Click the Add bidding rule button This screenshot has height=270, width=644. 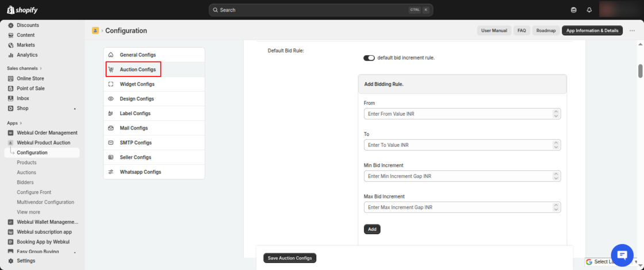pos(372,229)
